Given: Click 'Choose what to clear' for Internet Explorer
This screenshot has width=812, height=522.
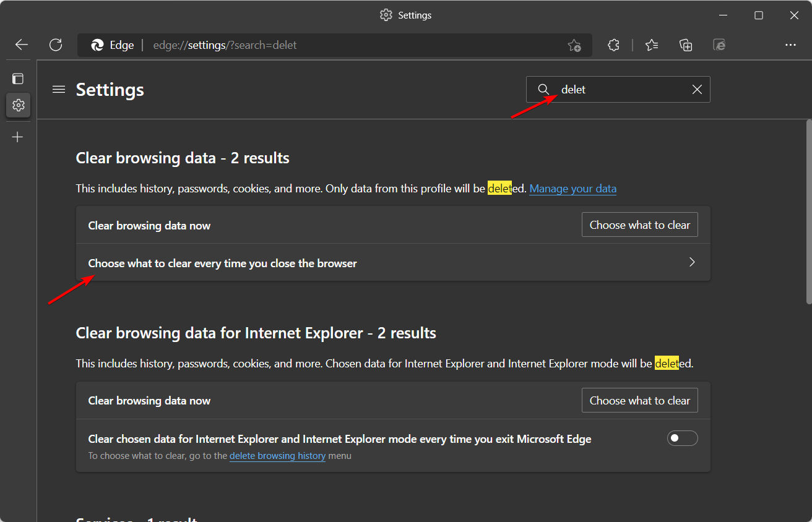Looking at the screenshot, I should point(639,401).
